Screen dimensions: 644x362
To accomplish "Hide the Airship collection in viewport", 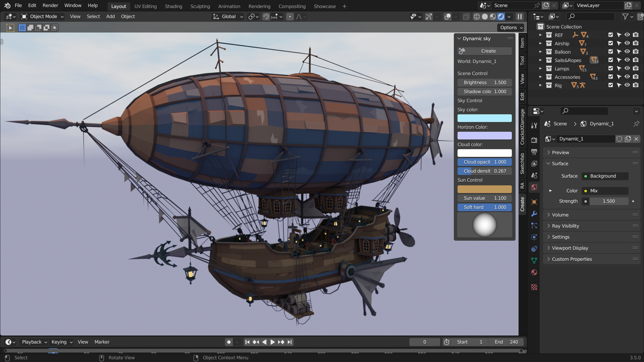I will click(x=627, y=43).
